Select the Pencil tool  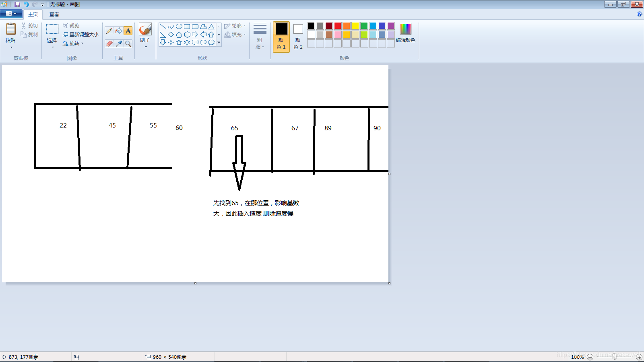pyautogui.click(x=109, y=31)
